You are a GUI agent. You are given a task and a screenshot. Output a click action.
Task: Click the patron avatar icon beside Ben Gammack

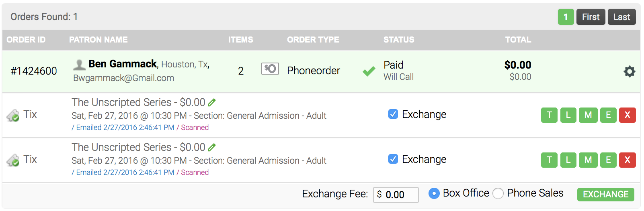pos(79,64)
